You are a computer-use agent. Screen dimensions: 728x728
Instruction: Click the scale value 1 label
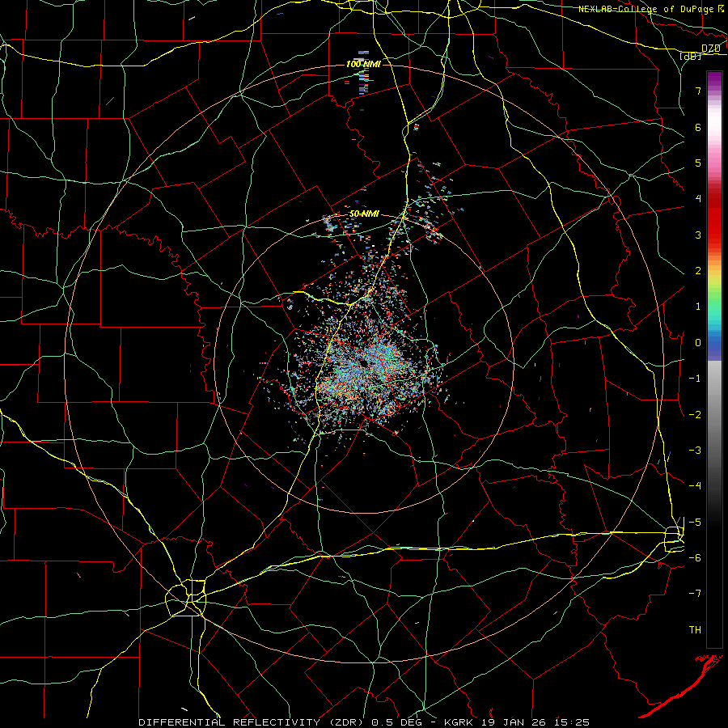[698, 307]
